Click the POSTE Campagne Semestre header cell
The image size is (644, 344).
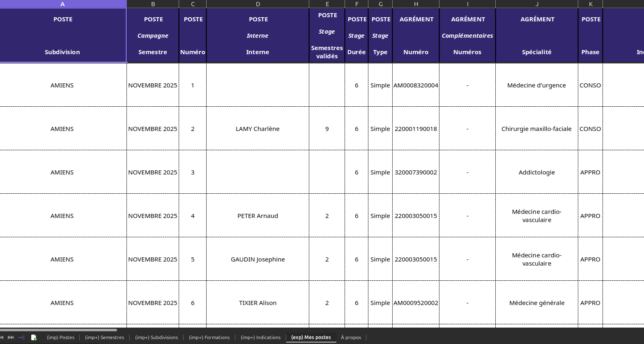click(153, 35)
